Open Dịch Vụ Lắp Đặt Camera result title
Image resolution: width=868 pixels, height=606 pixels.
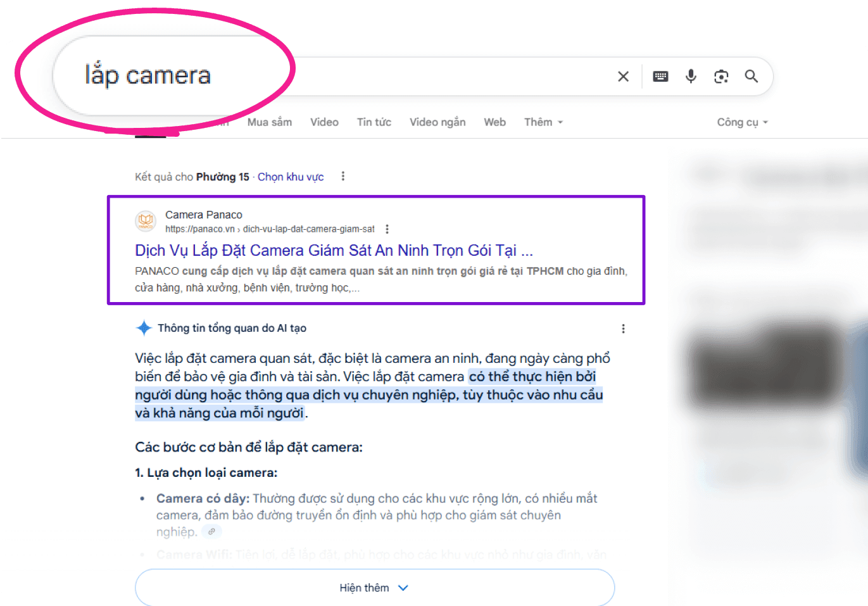click(x=334, y=251)
